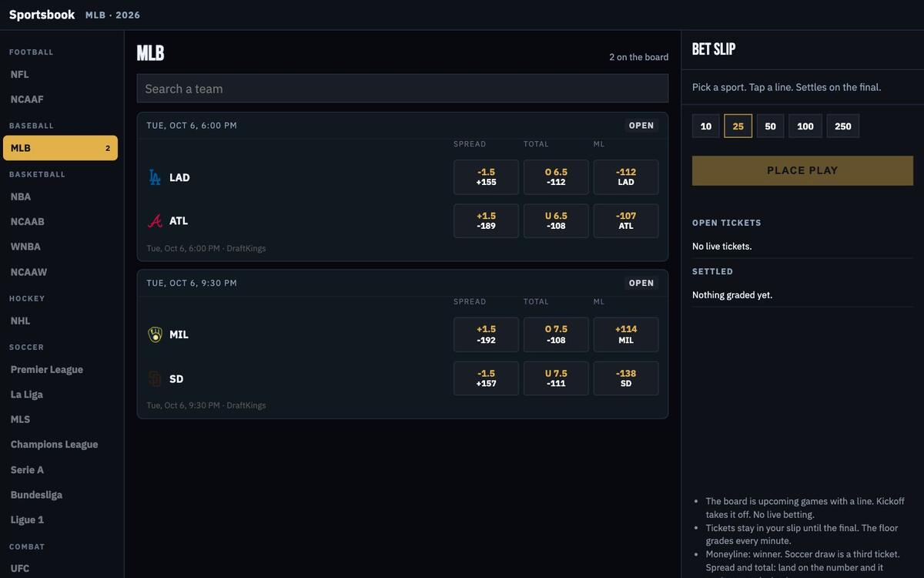Viewport: 924px width, 578px height.
Task: Click the Search a team field
Action: point(403,89)
